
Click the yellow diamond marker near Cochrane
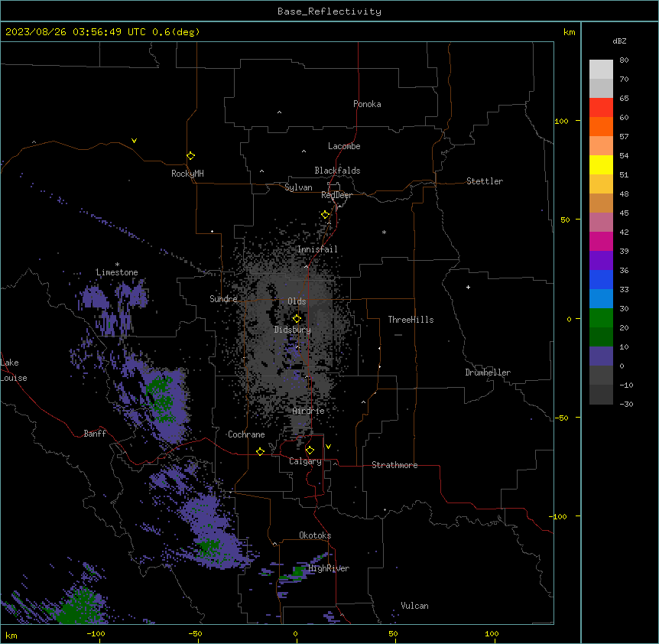tap(260, 451)
